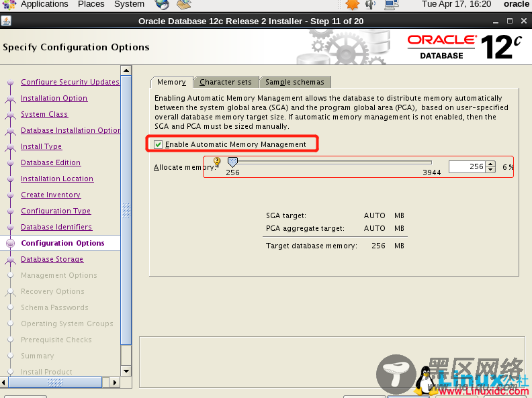Go to Installation Location step
532x398 pixels.
[57, 179]
